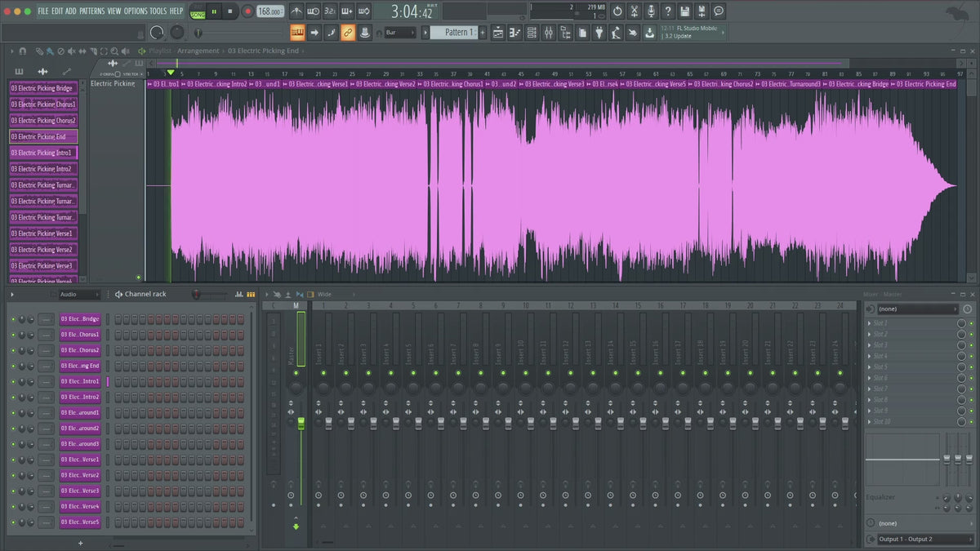Click the save project floppy icon

point(684,11)
